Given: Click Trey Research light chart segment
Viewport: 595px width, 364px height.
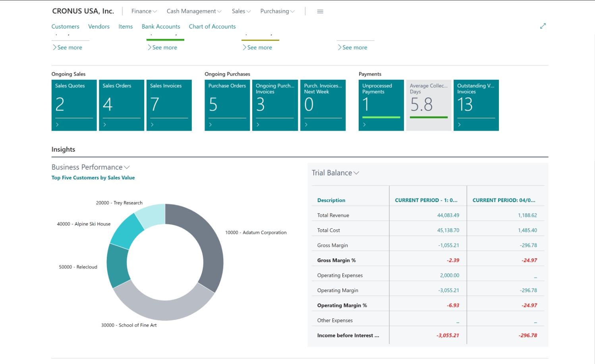Looking at the screenshot, I should pos(153,215).
